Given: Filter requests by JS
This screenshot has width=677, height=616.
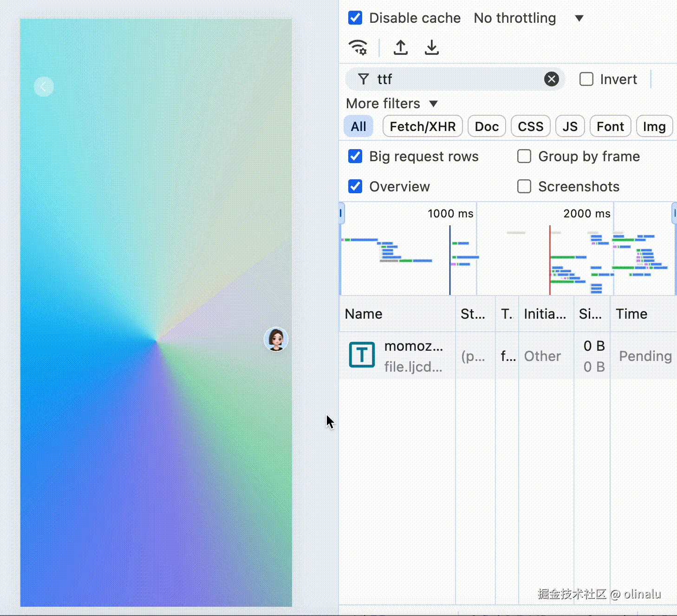Looking at the screenshot, I should pyautogui.click(x=570, y=126).
